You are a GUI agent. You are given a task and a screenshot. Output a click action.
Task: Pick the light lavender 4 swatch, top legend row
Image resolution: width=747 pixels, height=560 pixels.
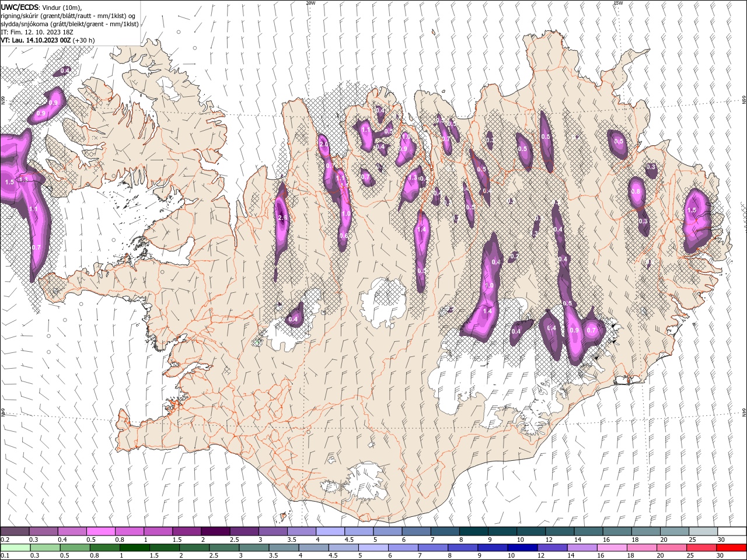(330, 531)
